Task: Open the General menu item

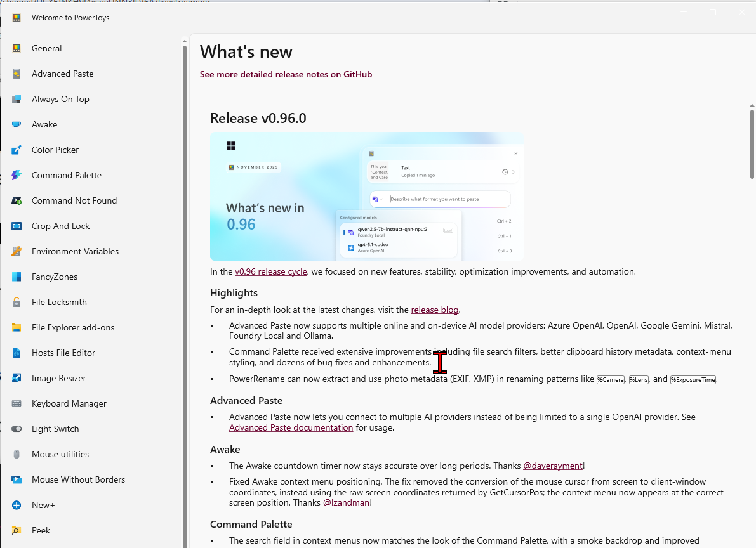Action: click(x=46, y=48)
